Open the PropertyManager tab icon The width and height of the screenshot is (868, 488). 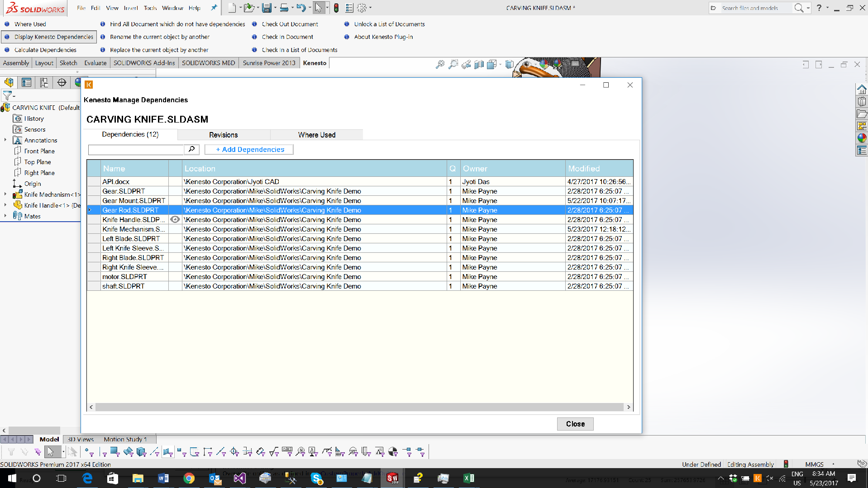click(26, 82)
